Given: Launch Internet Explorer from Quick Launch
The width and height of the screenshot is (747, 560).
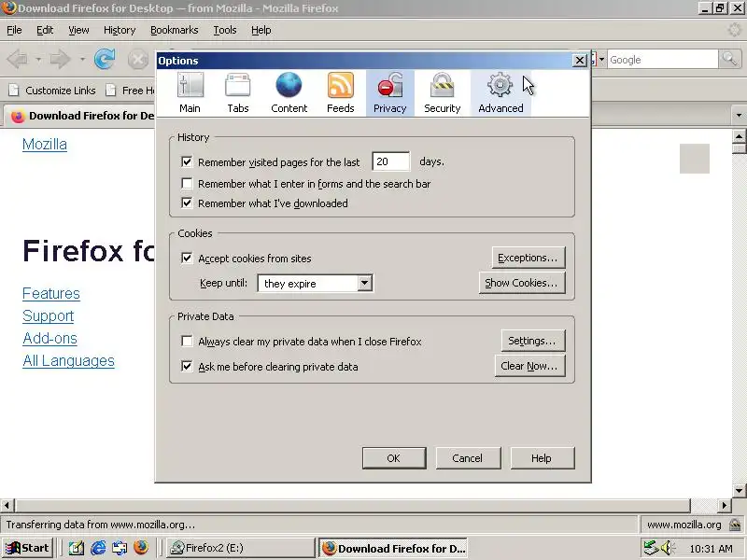Looking at the screenshot, I should (98, 548).
